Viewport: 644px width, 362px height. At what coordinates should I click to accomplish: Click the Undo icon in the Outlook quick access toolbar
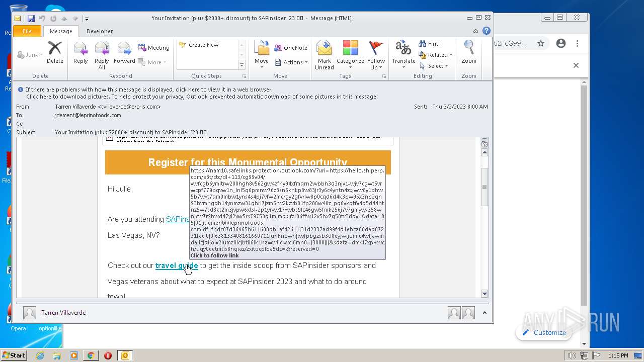point(42,19)
